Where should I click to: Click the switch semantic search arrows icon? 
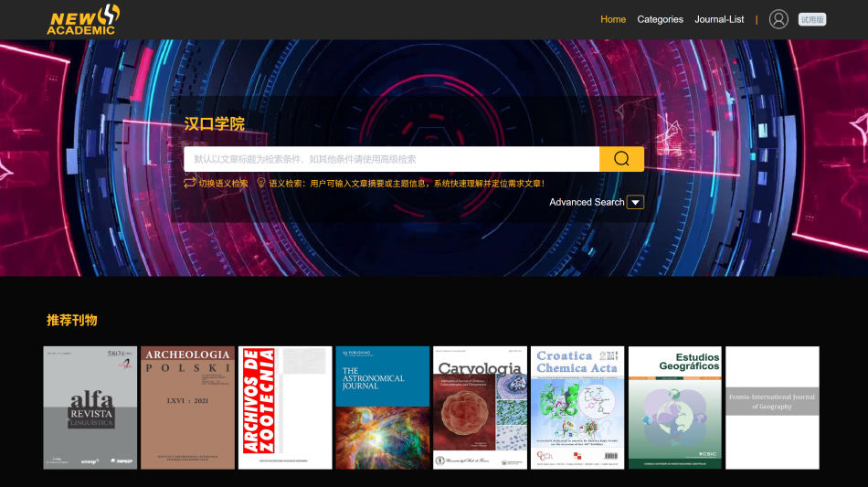pyautogui.click(x=190, y=183)
